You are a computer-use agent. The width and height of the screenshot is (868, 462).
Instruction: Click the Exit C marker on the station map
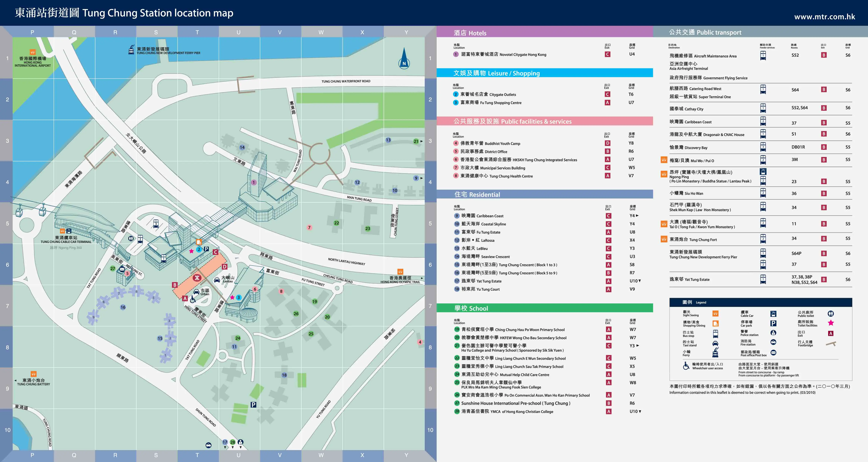(216, 252)
